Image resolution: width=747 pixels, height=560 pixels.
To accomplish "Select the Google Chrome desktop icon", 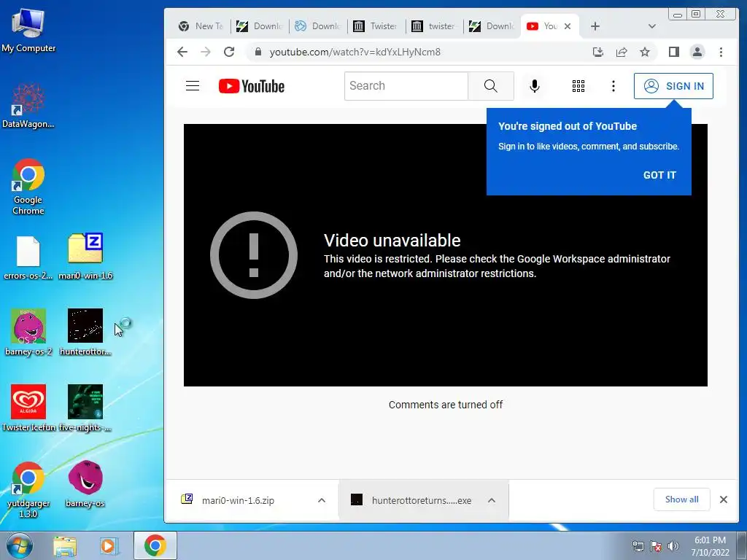I will coord(28,187).
